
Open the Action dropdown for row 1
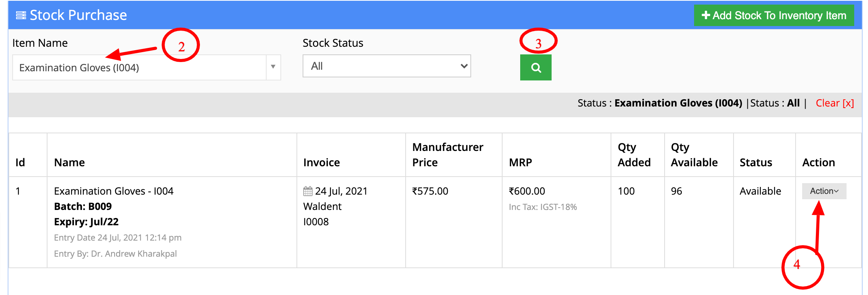[824, 191]
